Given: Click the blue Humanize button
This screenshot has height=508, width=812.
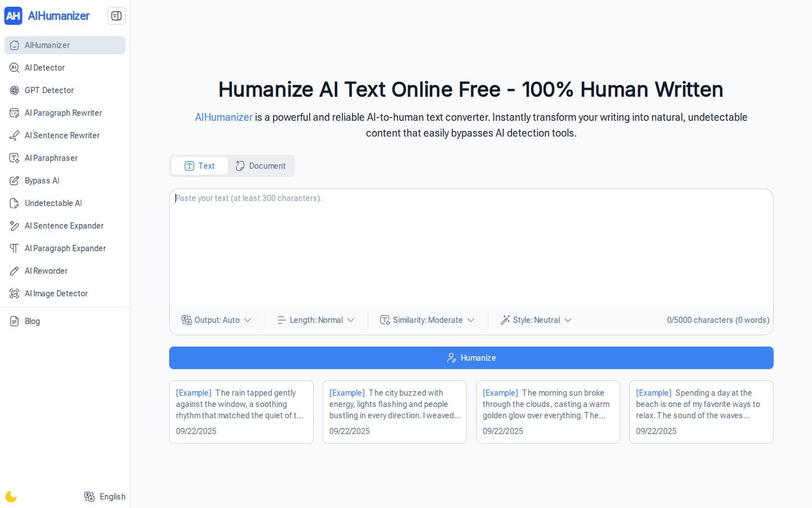Looking at the screenshot, I should (471, 358).
